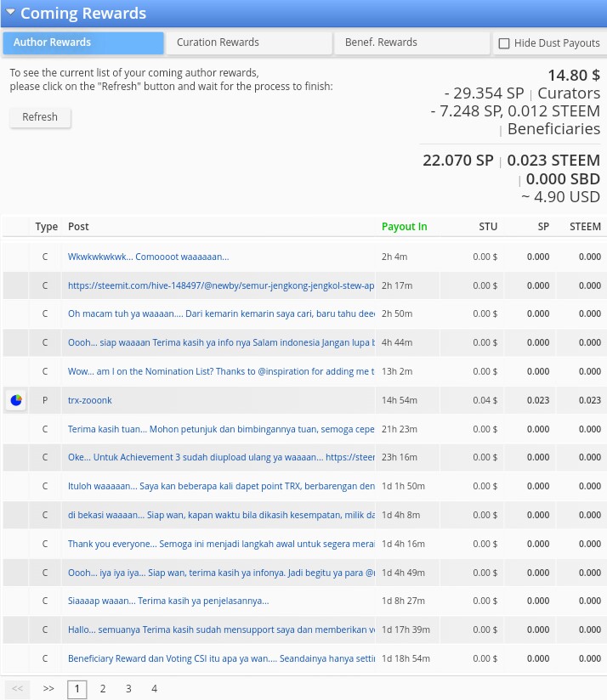Open the 'Thank you everyone... Semoga ini' comment
This screenshot has width=607, height=700.
pyautogui.click(x=221, y=545)
